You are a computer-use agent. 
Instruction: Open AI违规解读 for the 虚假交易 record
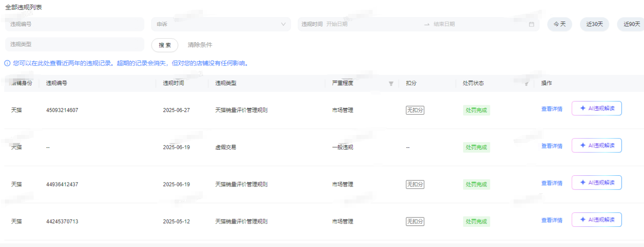pos(597,145)
